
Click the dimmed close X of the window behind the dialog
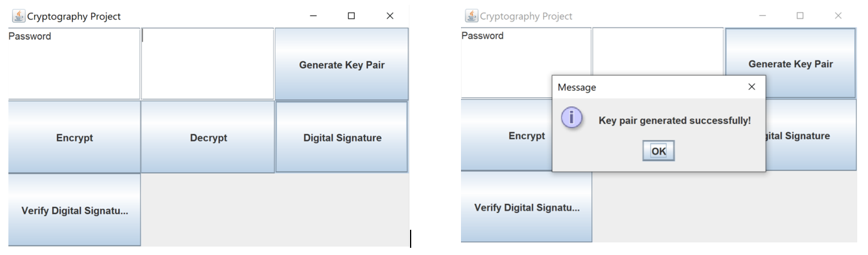point(838,16)
